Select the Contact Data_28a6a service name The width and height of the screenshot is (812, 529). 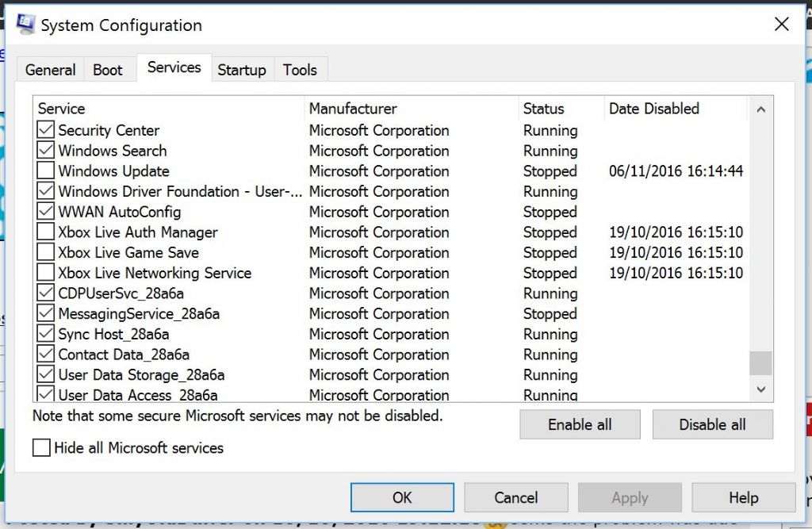click(x=124, y=354)
